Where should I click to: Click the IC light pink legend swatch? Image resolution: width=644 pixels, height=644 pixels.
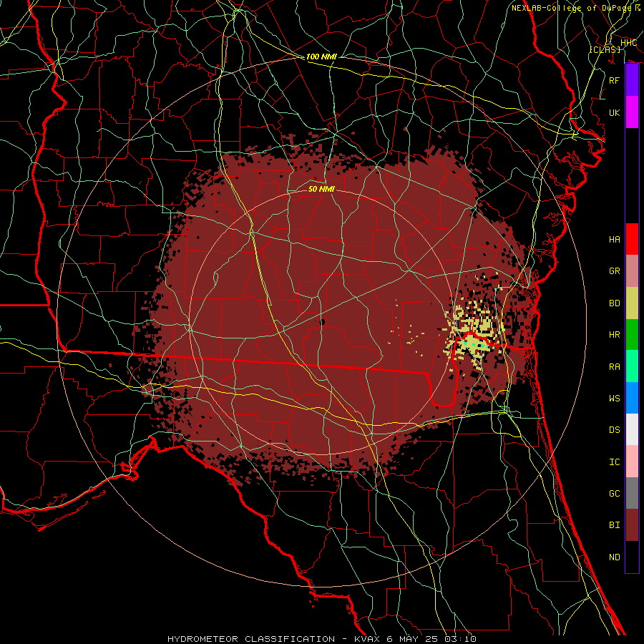pyautogui.click(x=632, y=462)
